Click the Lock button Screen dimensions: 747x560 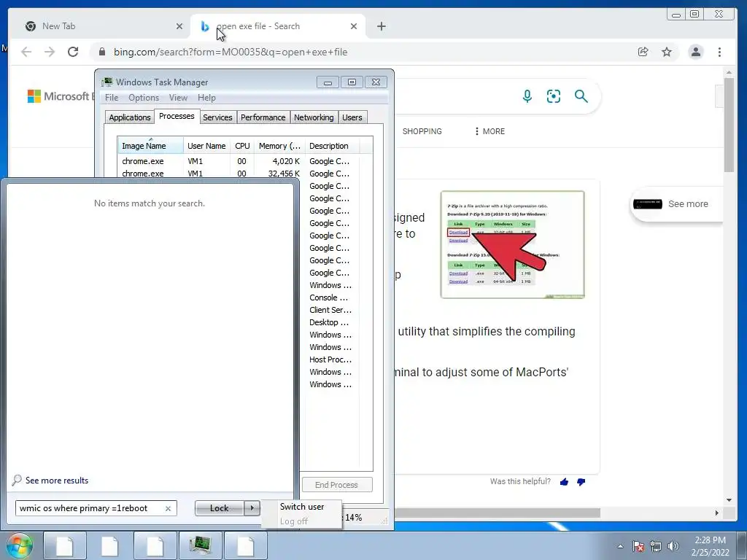(x=220, y=508)
